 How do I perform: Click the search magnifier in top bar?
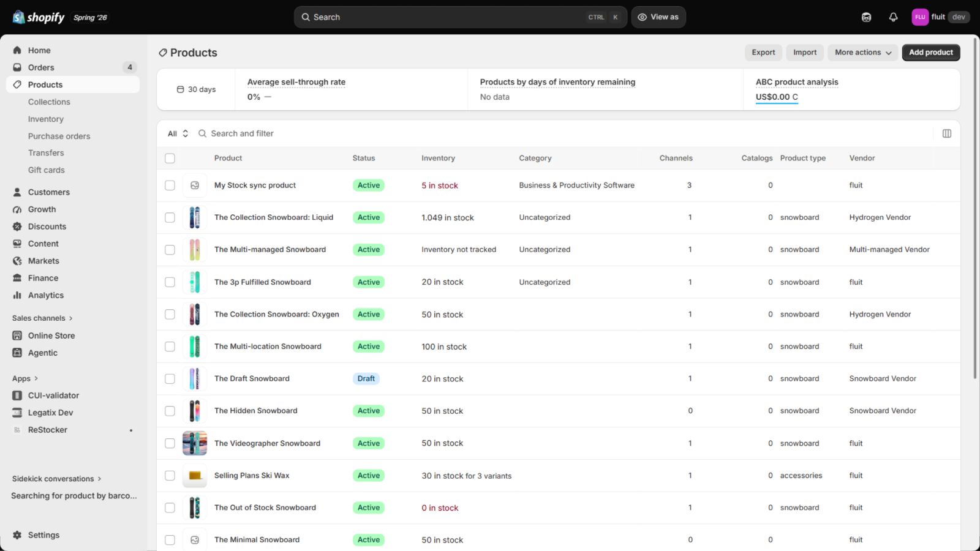pyautogui.click(x=306, y=17)
